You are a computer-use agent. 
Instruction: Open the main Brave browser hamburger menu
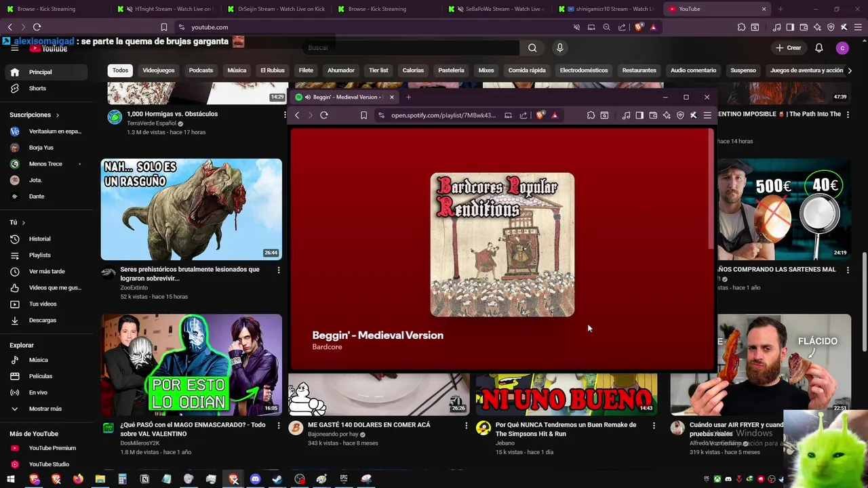tap(858, 27)
